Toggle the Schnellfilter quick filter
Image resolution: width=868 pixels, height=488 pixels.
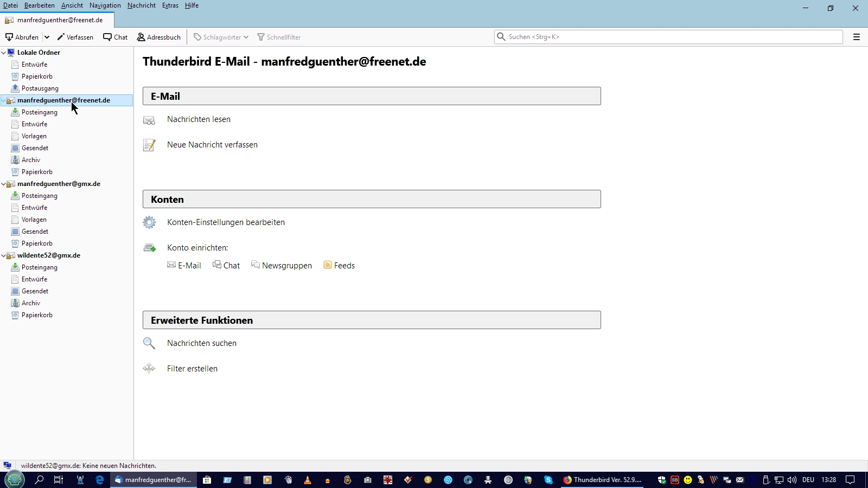[x=279, y=37]
